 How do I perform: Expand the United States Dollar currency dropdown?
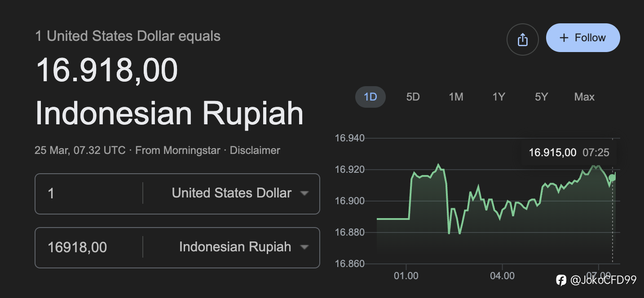[238, 193]
